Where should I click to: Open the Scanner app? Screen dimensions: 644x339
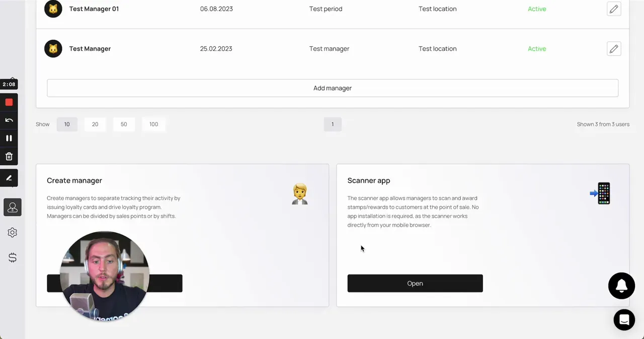tap(415, 284)
